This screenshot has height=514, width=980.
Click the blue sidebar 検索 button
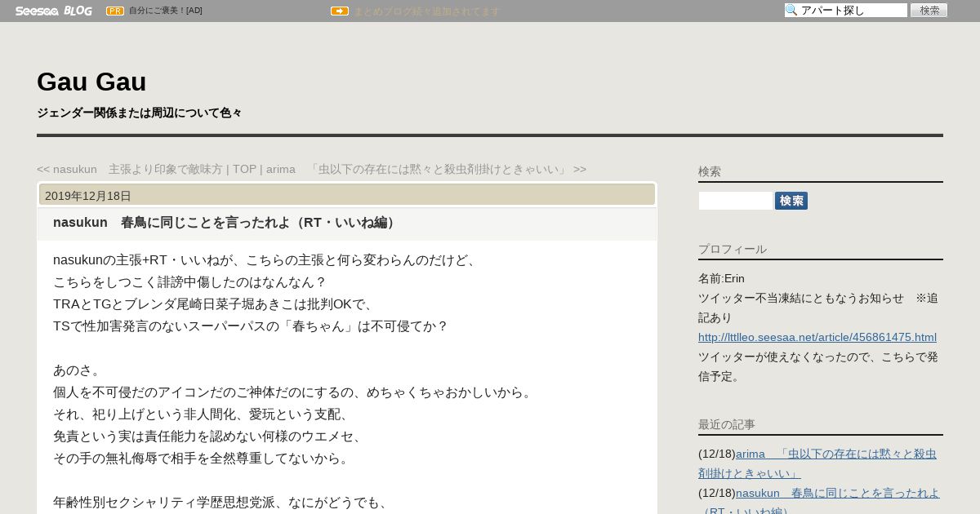(791, 201)
